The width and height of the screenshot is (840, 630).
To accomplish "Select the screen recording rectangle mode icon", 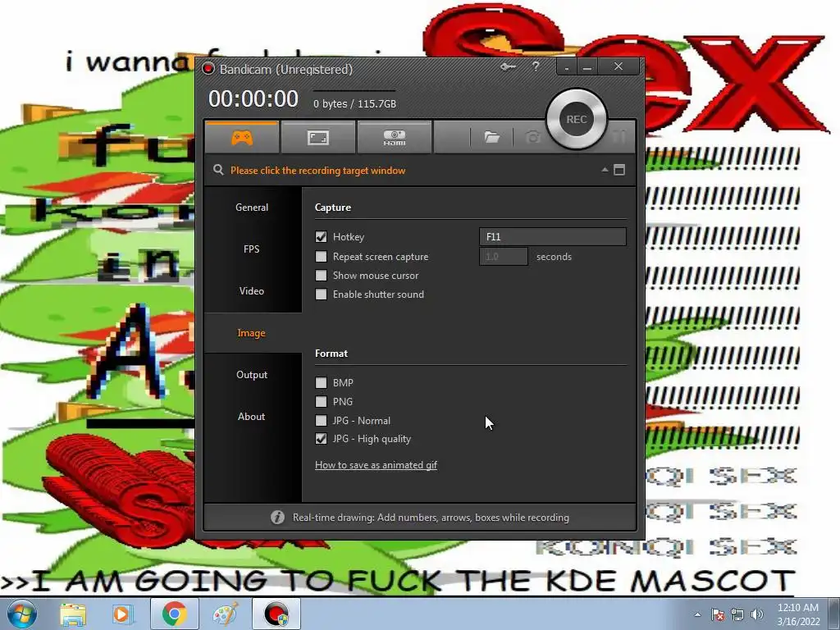I will click(317, 138).
